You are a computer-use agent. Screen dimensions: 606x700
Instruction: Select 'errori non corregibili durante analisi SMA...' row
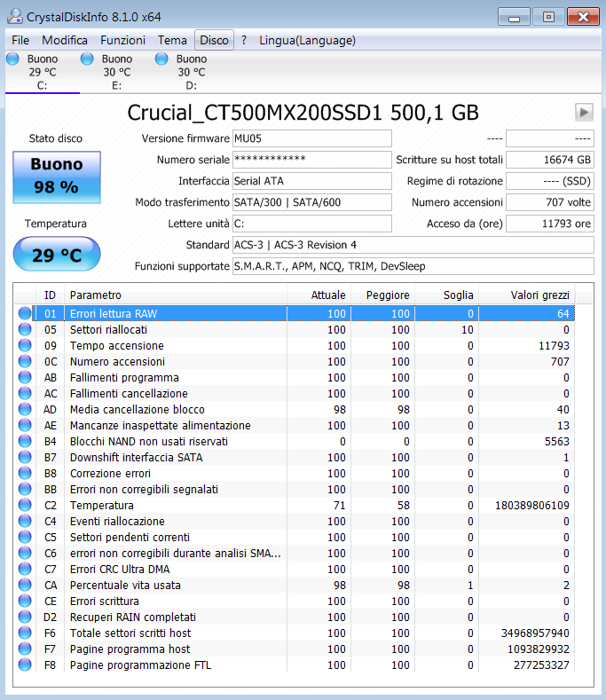(x=295, y=553)
